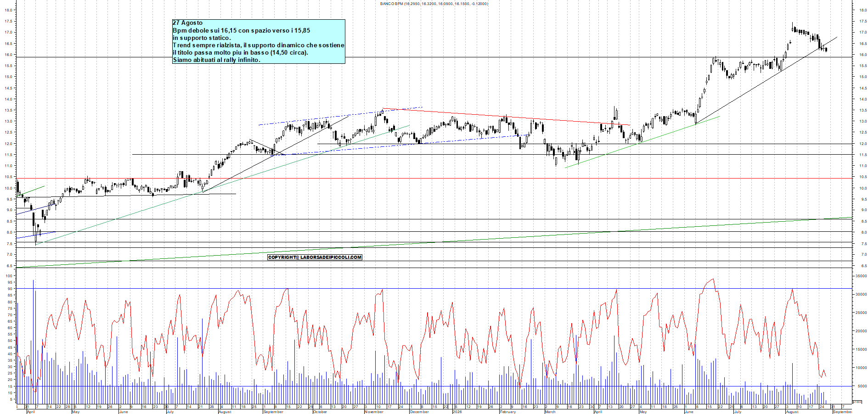The height and width of the screenshot is (414, 868).
Task: Click the 5000 volume scale label
Action: coord(862,386)
